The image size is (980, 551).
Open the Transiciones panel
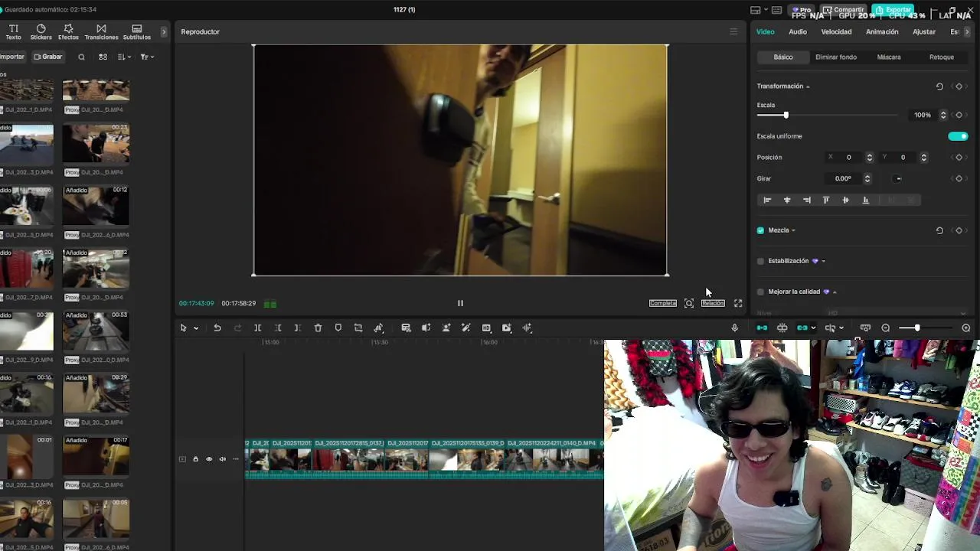click(101, 31)
